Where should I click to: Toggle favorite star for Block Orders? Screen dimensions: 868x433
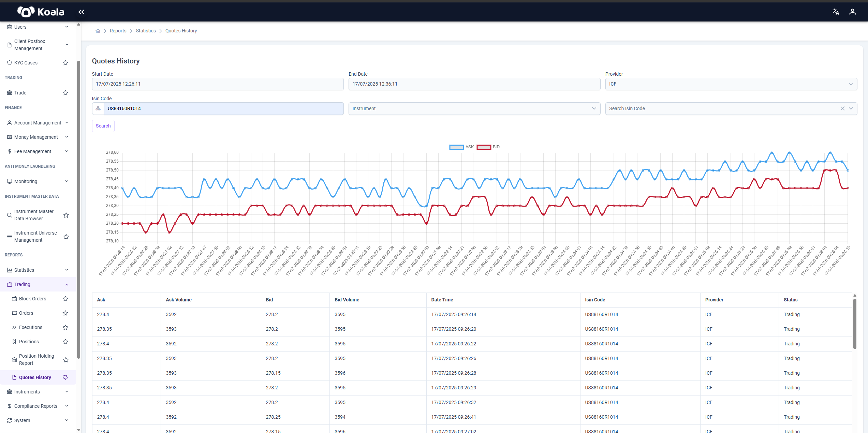point(65,299)
